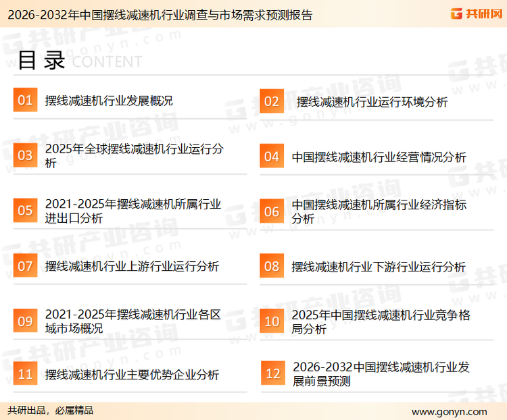Open 中国摆线减速机行业经营情况分析 chapter

point(379,157)
